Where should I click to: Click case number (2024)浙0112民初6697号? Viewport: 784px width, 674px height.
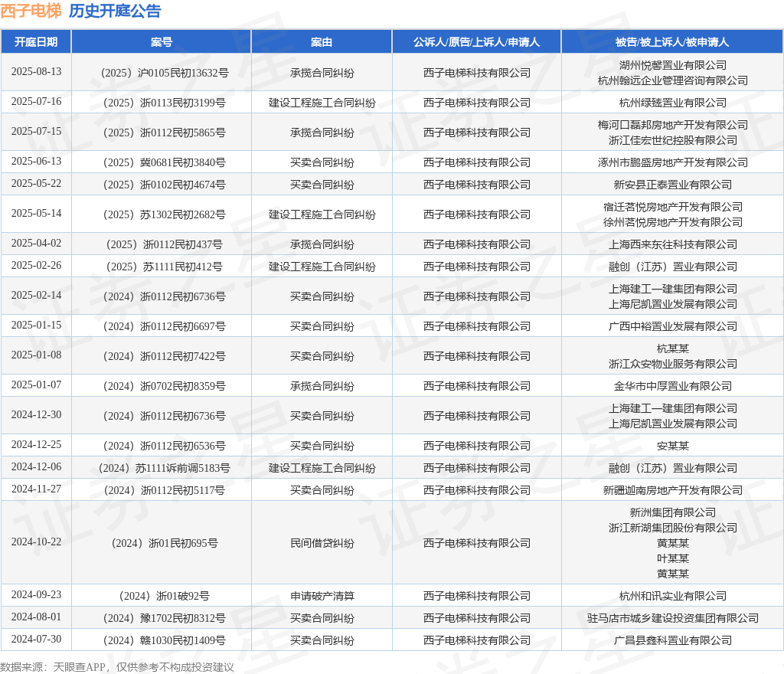point(165,326)
